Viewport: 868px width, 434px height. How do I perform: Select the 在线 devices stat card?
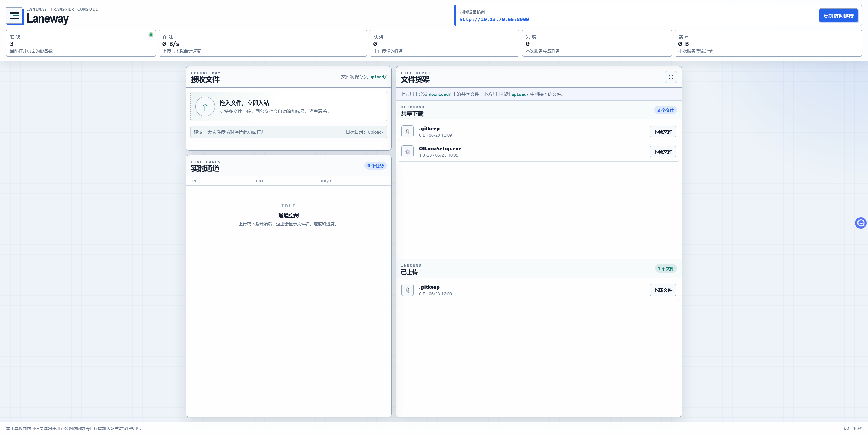(x=81, y=43)
